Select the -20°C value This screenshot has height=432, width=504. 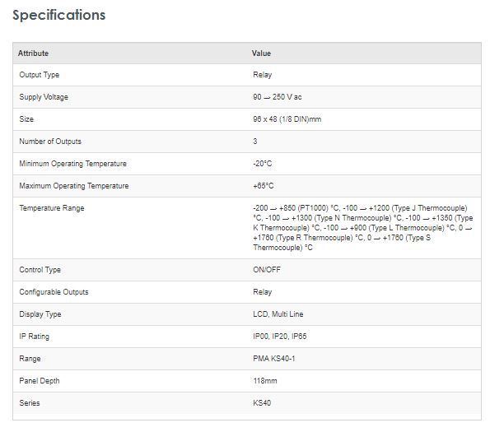pyautogui.click(x=263, y=164)
